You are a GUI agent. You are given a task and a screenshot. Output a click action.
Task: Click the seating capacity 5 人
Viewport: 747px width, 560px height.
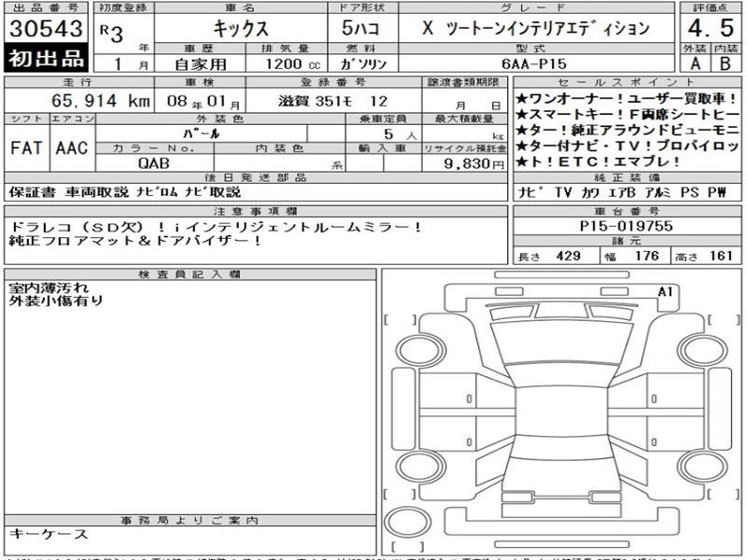[x=400, y=134]
